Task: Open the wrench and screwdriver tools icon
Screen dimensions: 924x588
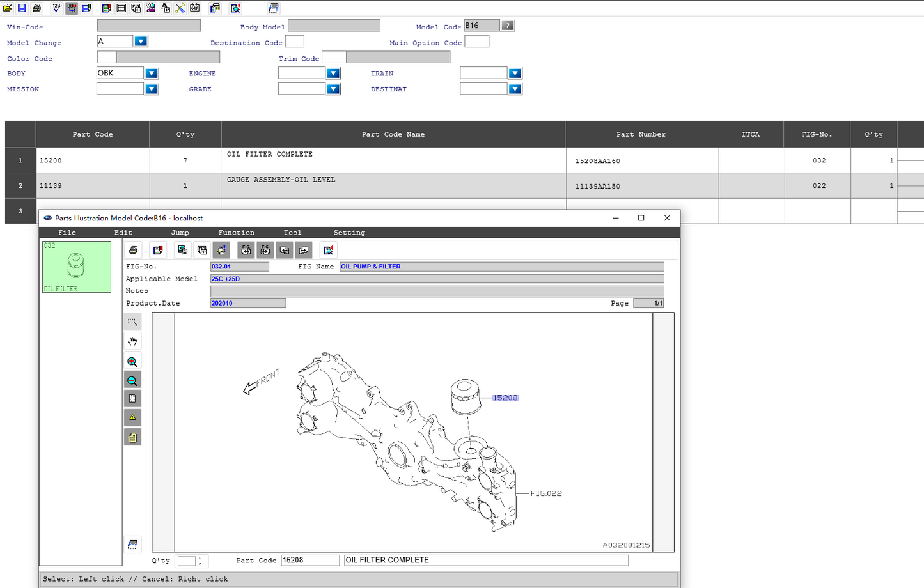Action: point(180,8)
